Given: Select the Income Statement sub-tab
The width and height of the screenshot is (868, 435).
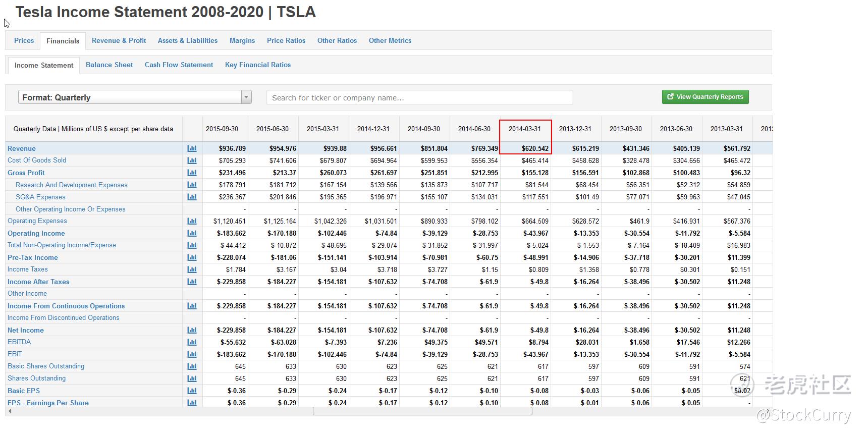Looking at the screenshot, I should (44, 65).
